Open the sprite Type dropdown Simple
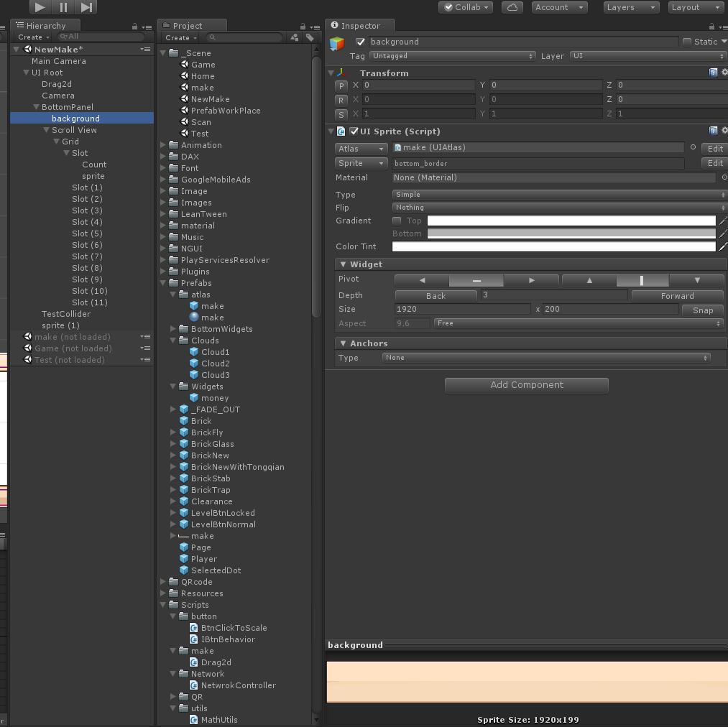 (559, 195)
